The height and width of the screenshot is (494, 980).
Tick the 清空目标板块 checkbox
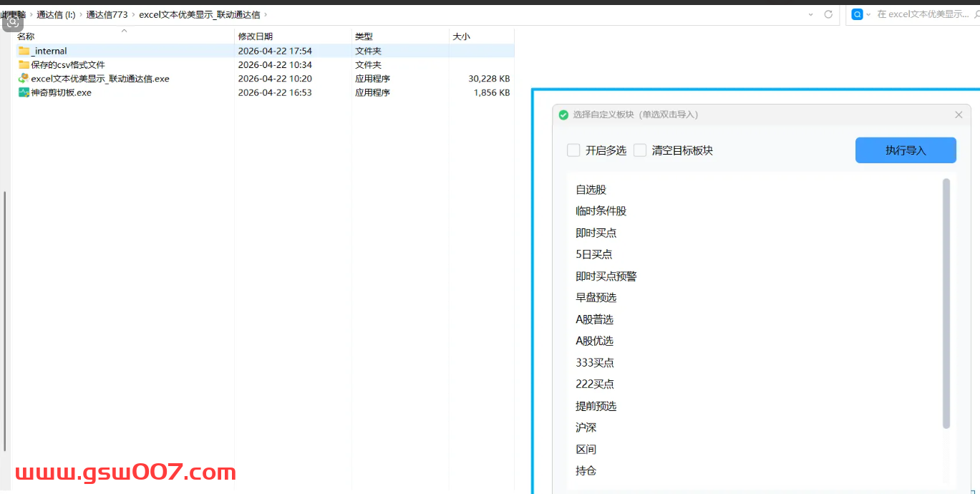pyautogui.click(x=640, y=150)
